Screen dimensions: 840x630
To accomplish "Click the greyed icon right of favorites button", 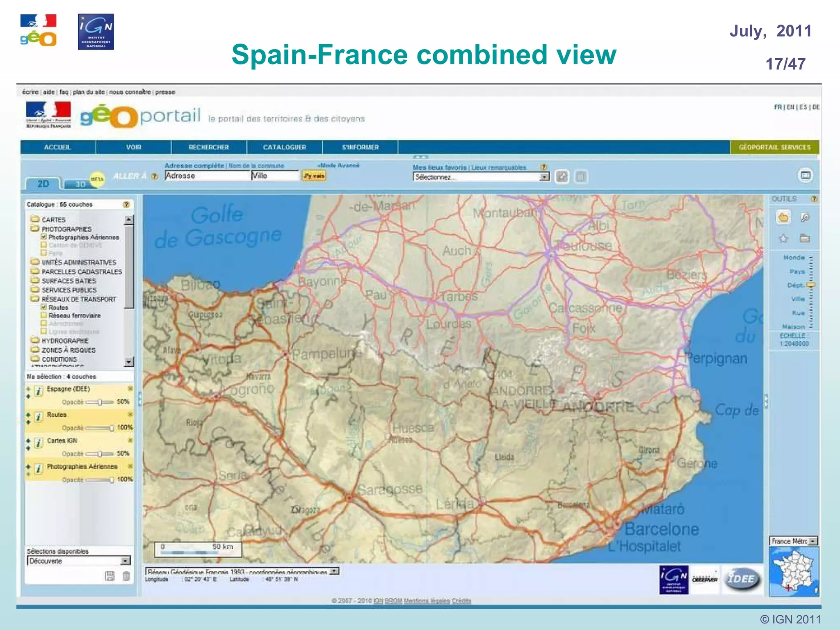I will [x=580, y=177].
